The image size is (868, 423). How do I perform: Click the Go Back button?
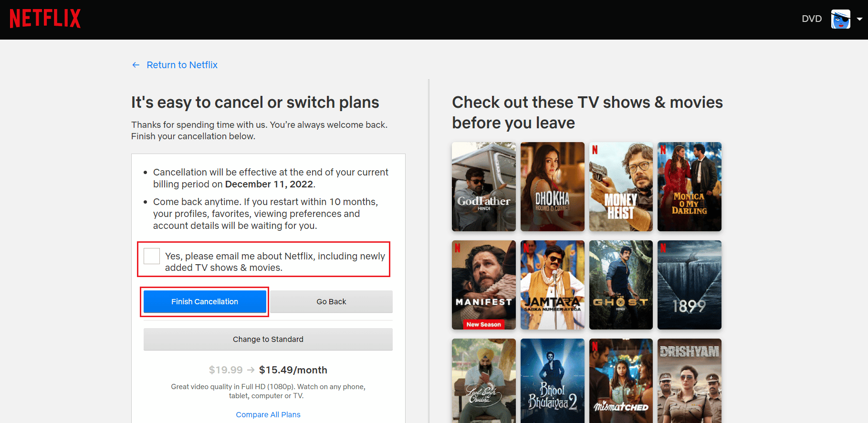click(x=331, y=301)
